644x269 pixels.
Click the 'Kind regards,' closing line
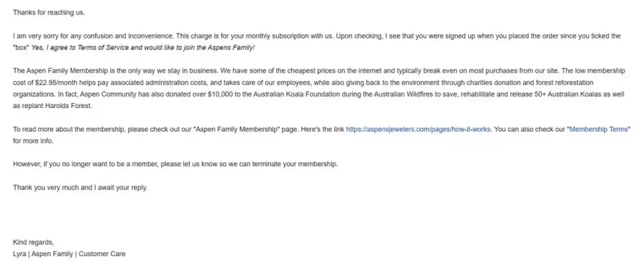point(33,242)
